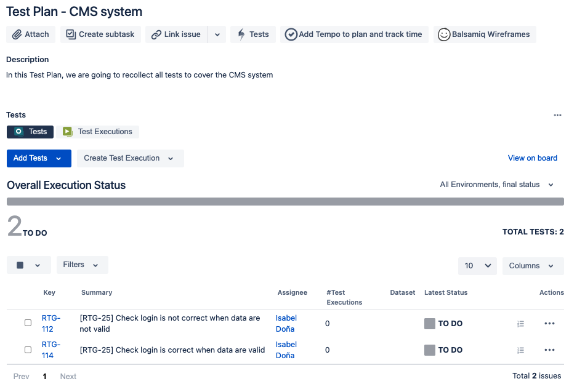Viewport: 577px width, 392px height.
Task: Follow the View on board link
Action: (x=533, y=158)
